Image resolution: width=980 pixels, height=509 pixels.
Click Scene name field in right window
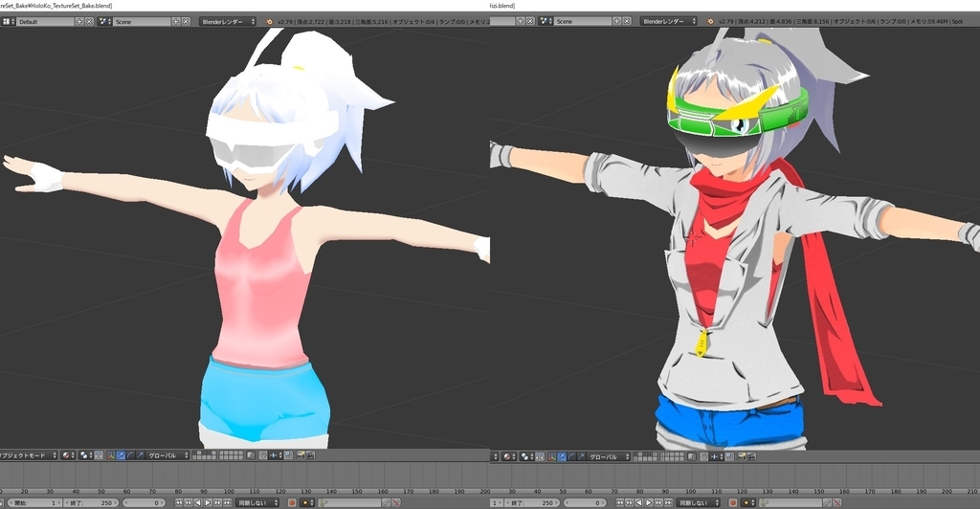[x=583, y=21]
